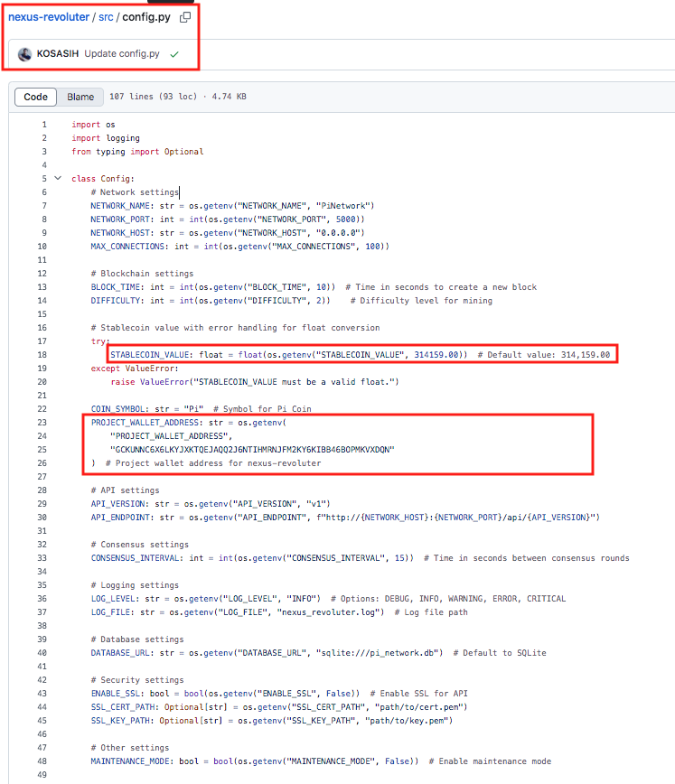The height and width of the screenshot is (784, 675).
Task: Select line number 48
Action: coord(42,761)
